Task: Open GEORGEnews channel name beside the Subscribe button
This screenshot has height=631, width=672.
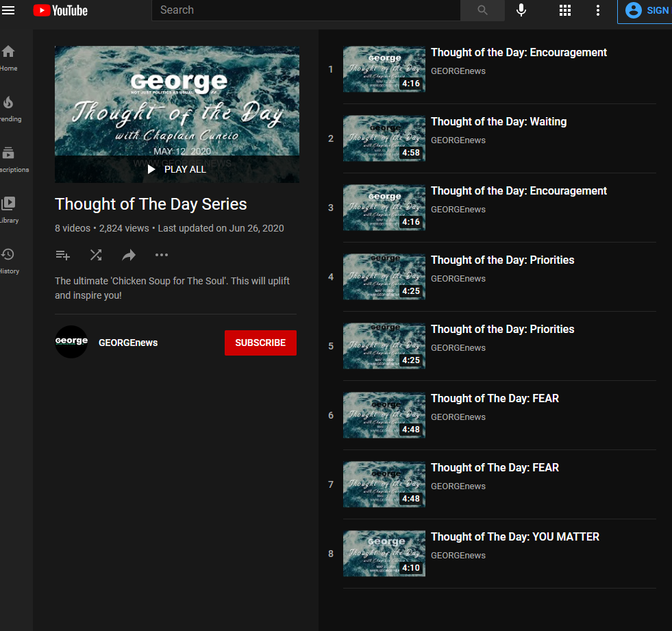Action: click(x=128, y=343)
